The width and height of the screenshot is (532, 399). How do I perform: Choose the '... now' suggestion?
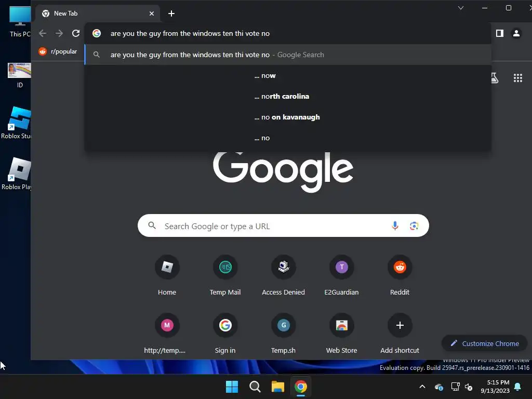click(288, 76)
